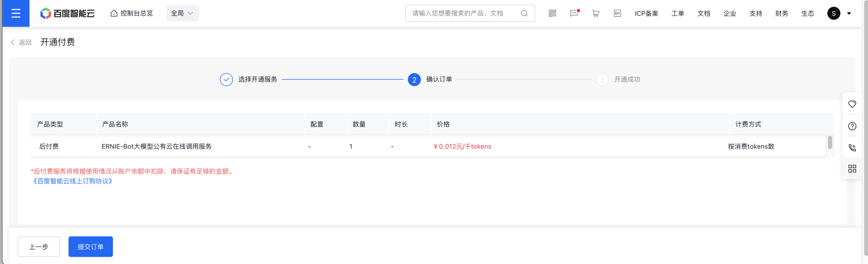The height and width of the screenshot is (264, 868).
Task: Click the heart feedback icon in sidebar
Action: point(852,104)
